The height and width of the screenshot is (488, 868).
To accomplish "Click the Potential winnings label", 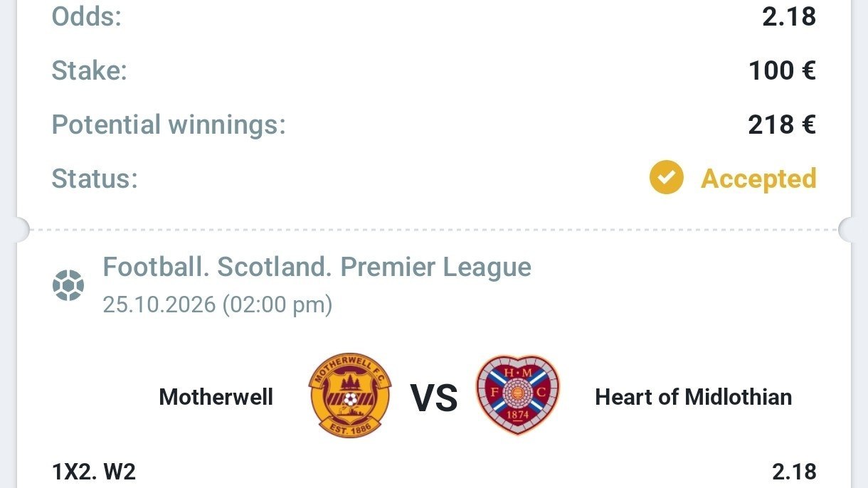I will click(169, 124).
